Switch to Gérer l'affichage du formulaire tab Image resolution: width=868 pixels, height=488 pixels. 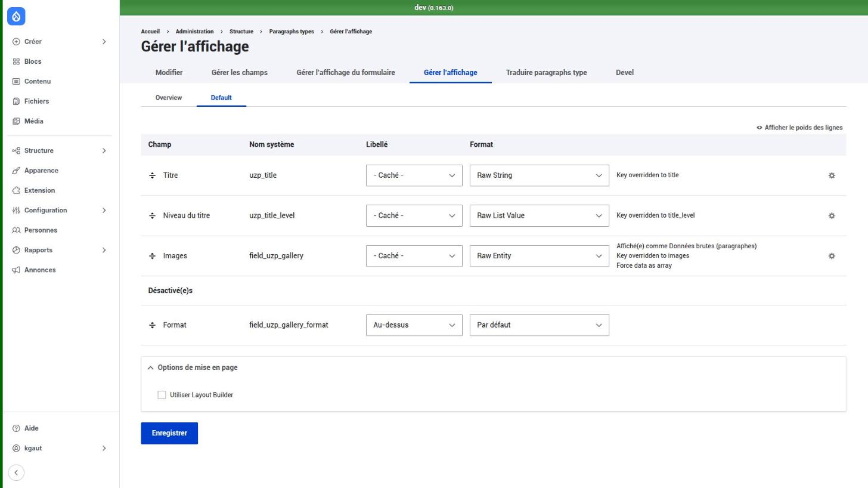[346, 73]
